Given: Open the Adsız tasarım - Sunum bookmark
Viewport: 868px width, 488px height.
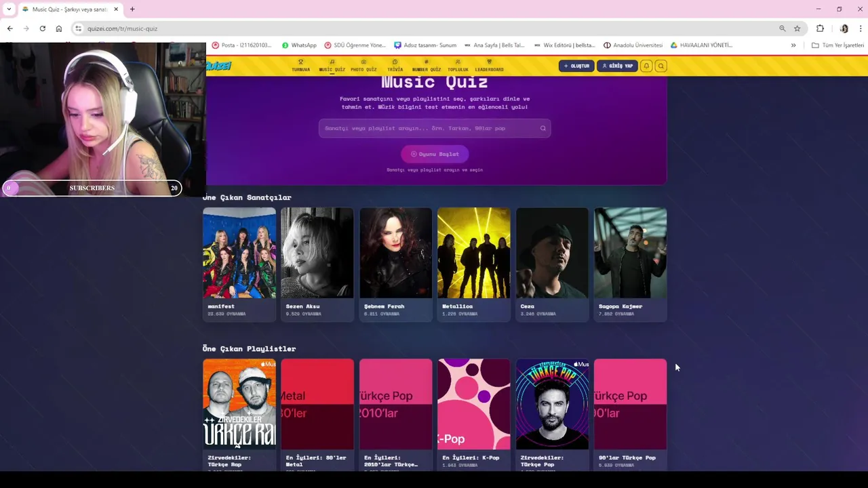Looking at the screenshot, I should tap(425, 45).
